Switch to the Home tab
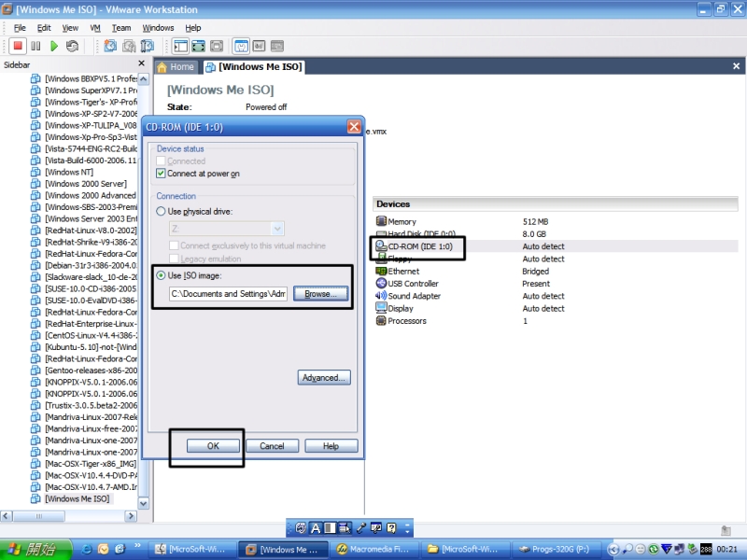Image resolution: width=747 pixels, height=560 pixels. [x=176, y=67]
